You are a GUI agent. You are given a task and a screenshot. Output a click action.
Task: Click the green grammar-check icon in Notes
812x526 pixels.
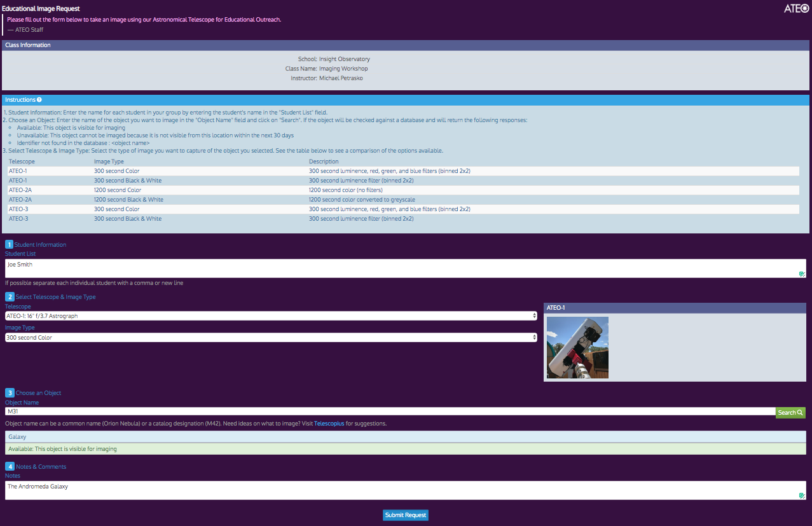[801, 494]
